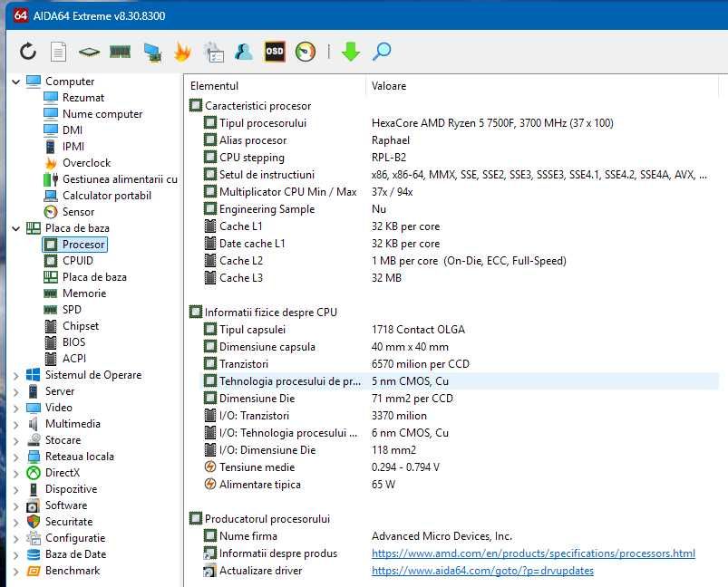Select Securitate in the sidebar tree
The height and width of the screenshot is (587, 728).
(x=60, y=522)
